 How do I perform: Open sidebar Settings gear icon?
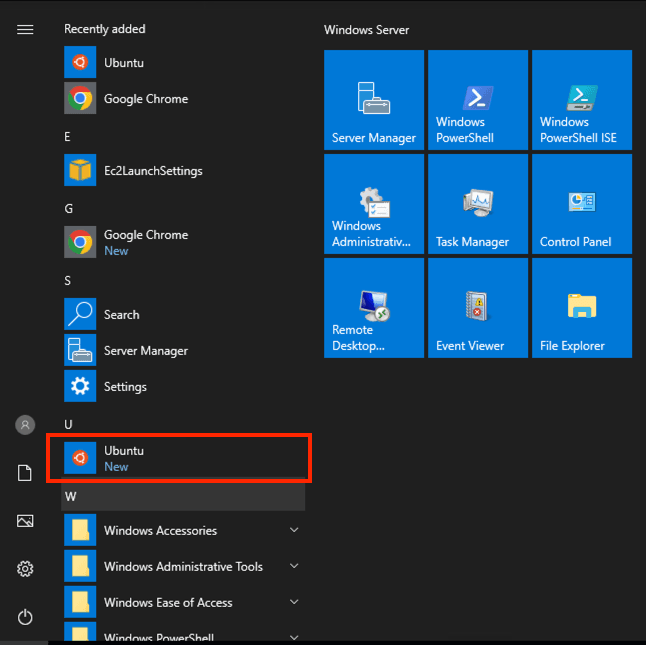click(25, 569)
